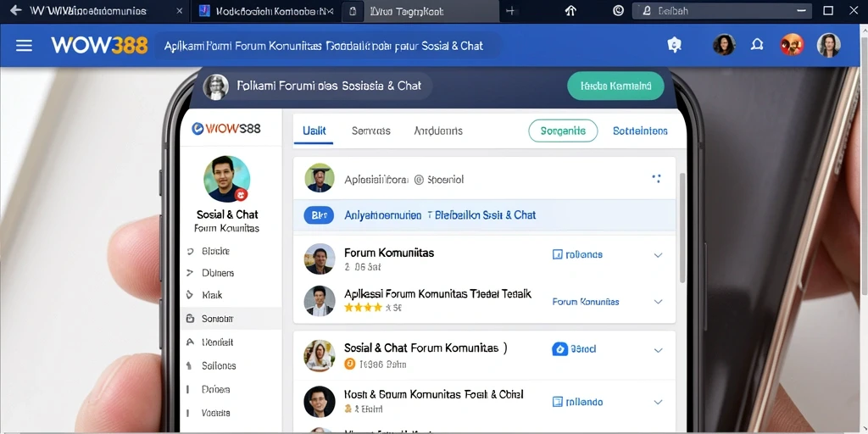Click the home icon in browser toolbar
Image resolution: width=868 pixels, height=434 pixels.
(x=570, y=10)
